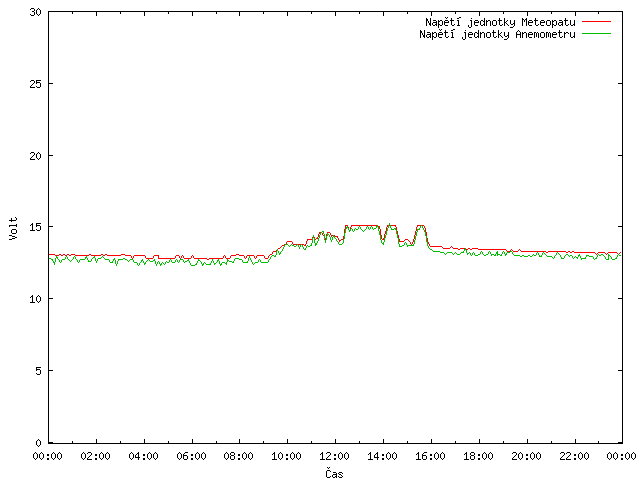Click the 04:00 time label
Image resolution: width=640 pixels, height=480 pixels.
tap(143, 456)
